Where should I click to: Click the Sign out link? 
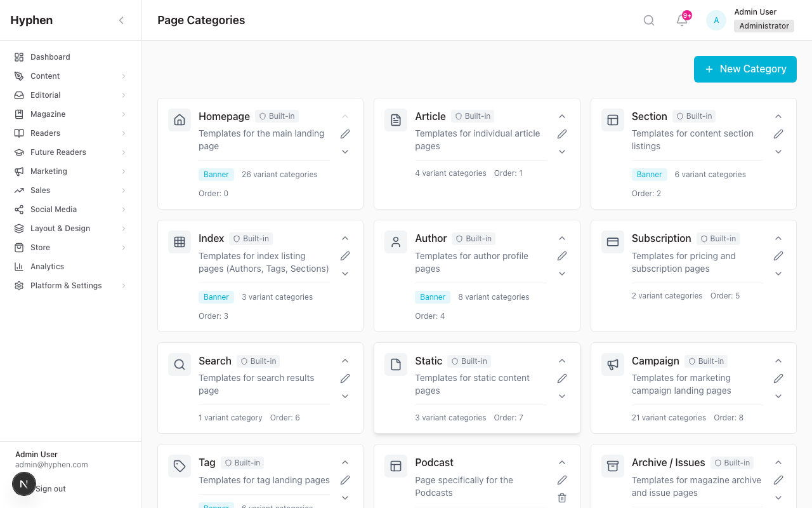51,488
